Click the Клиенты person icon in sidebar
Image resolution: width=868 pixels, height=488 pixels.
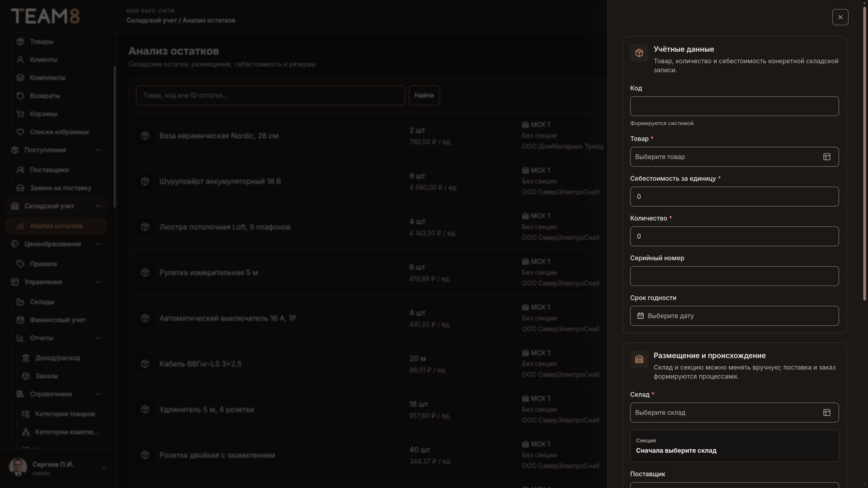click(20, 60)
